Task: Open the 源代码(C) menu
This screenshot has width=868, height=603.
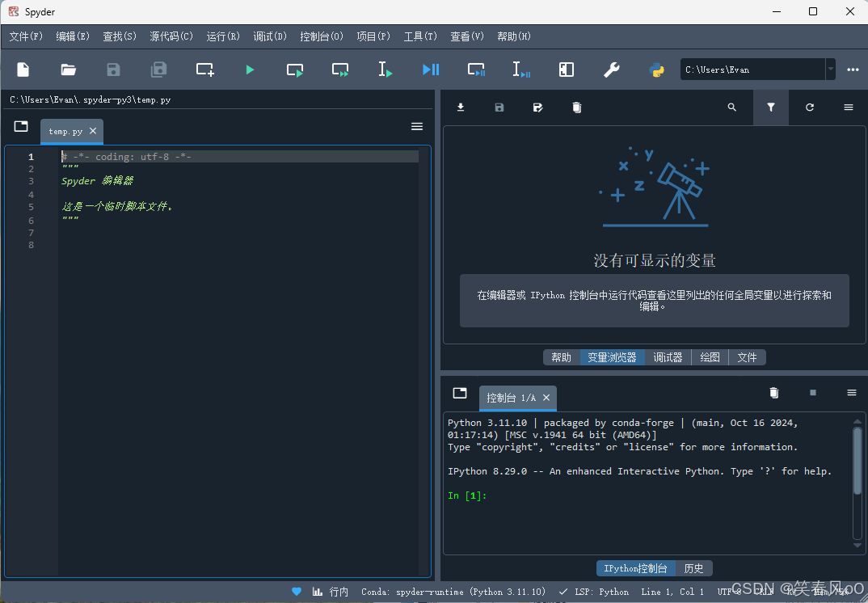Action: tap(171, 36)
